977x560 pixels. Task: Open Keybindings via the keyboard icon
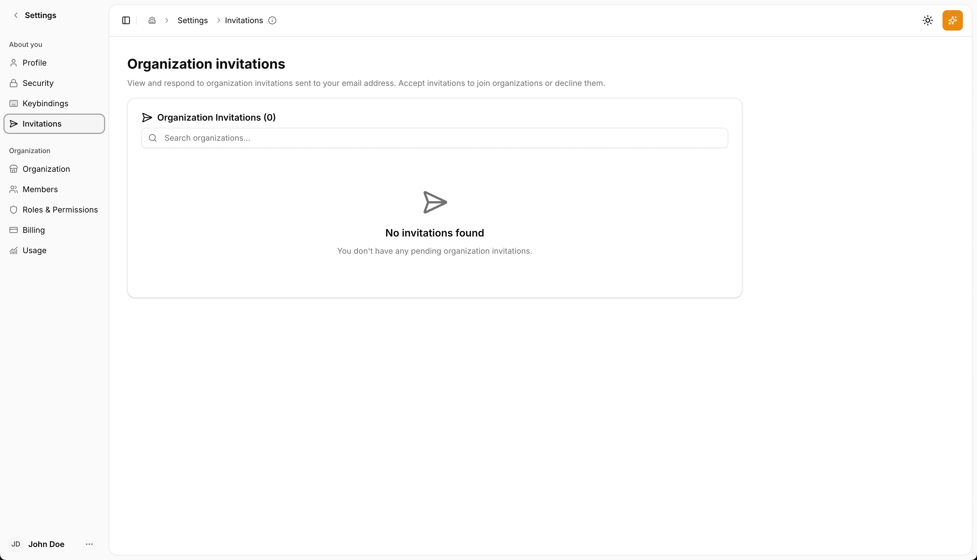tap(14, 103)
